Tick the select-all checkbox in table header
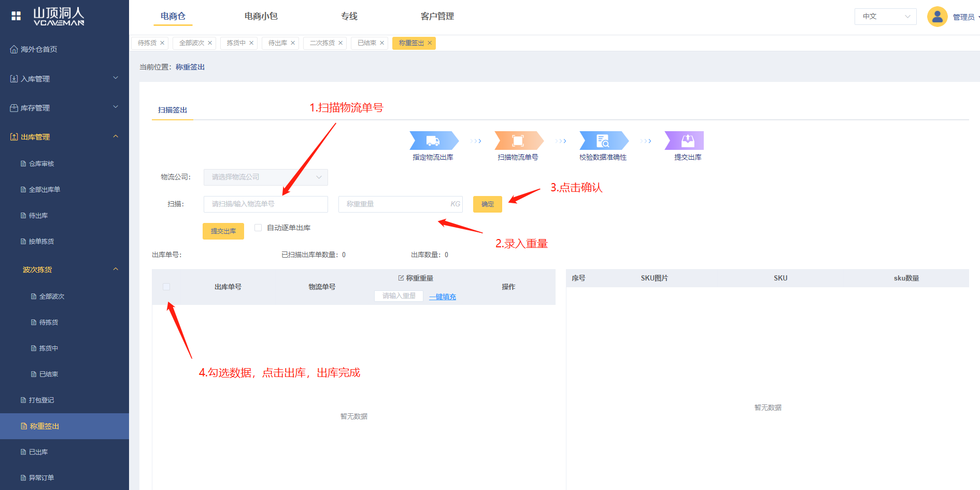The height and width of the screenshot is (490, 980). pos(166,287)
